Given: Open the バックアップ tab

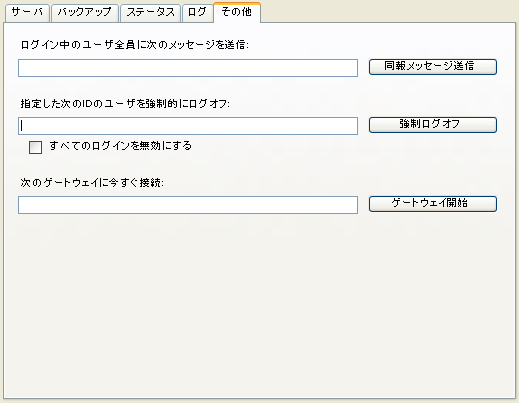Looking at the screenshot, I should click(x=85, y=13).
